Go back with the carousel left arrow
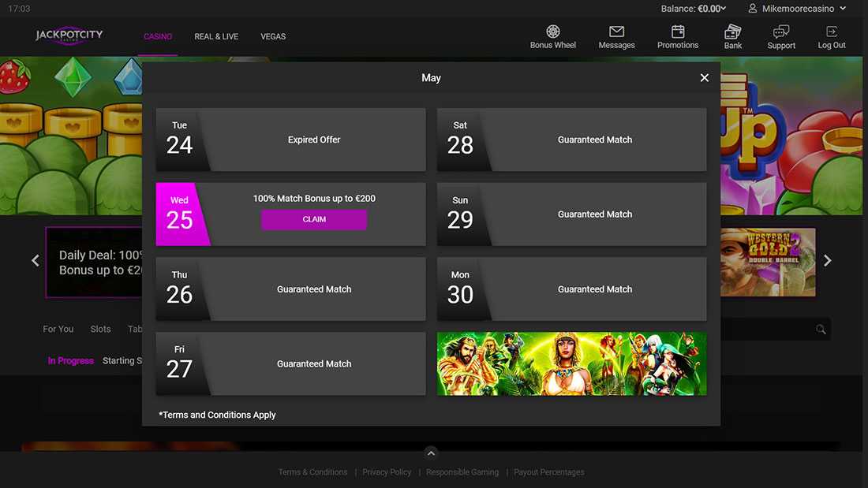This screenshot has width=868, height=488. (36, 261)
